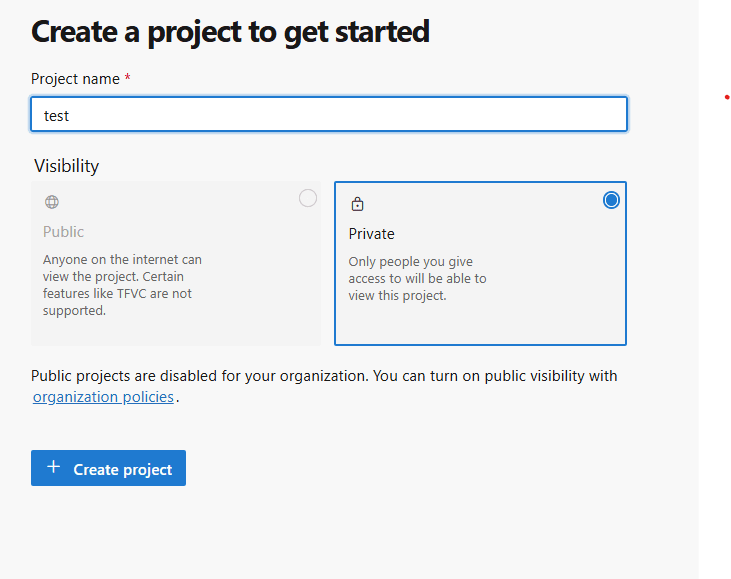The width and height of the screenshot is (731, 579).
Task: Click the Public option description text
Action: 120,285
